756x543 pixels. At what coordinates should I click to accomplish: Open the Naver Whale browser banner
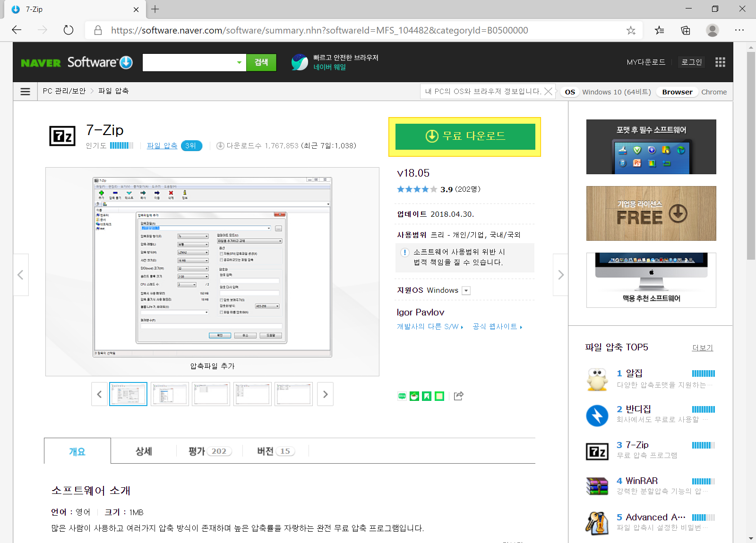click(335, 62)
